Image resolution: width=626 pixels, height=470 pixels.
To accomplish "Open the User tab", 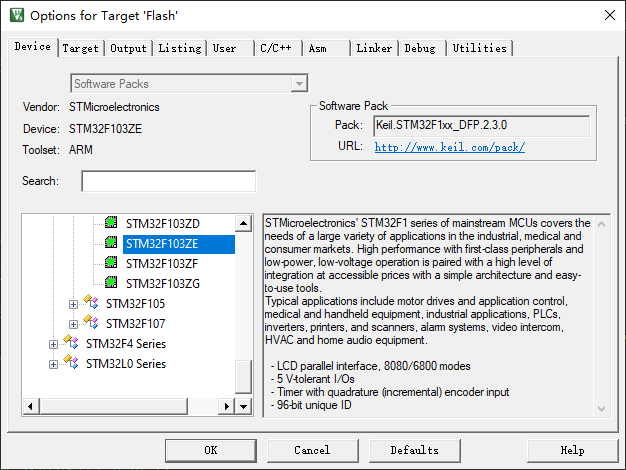I will tap(230, 48).
